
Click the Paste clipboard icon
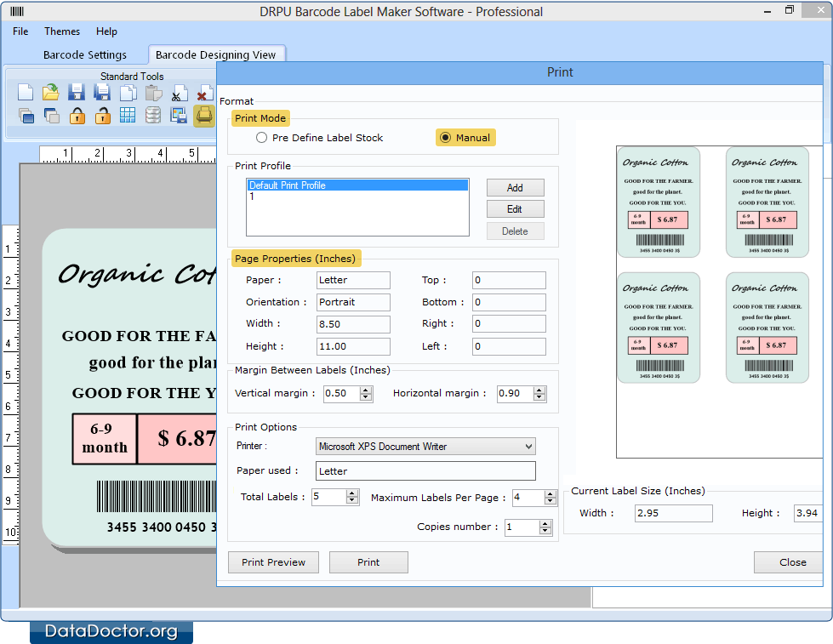click(153, 93)
